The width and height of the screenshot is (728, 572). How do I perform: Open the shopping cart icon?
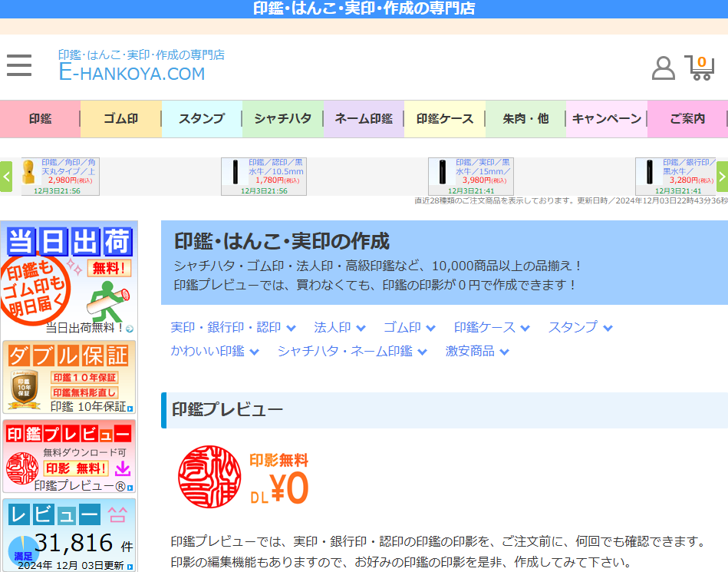coord(700,68)
